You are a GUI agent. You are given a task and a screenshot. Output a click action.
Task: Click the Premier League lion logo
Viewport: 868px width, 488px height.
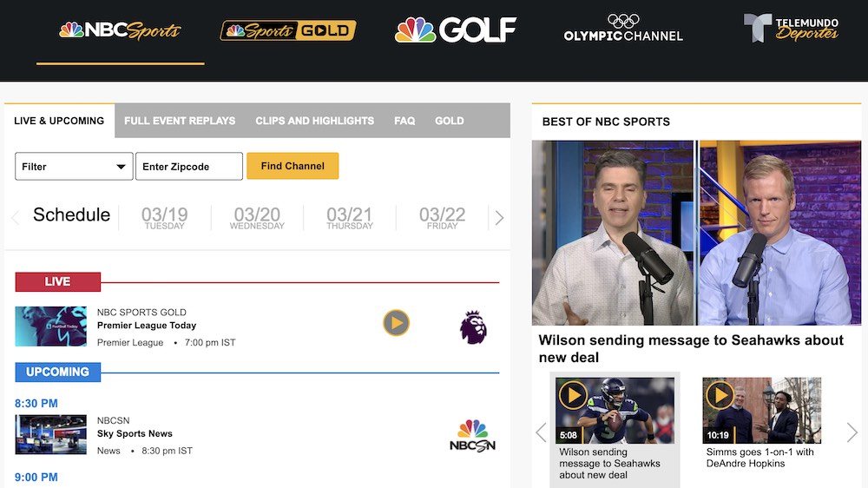tap(473, 327)
